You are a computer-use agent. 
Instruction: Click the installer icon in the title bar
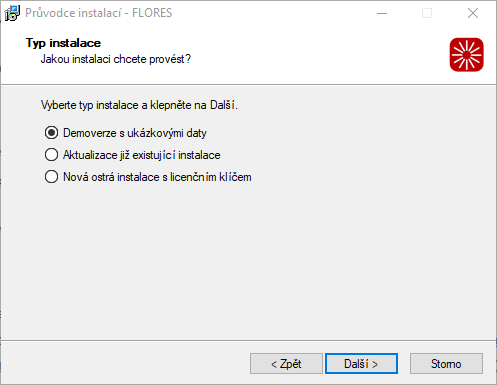12,13
